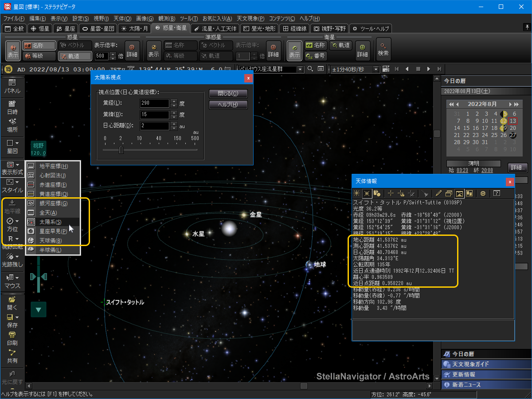Screen dimensions: 532x399
Task: Switch to the 流星・人工天体 tab
Action: [216, 28]
